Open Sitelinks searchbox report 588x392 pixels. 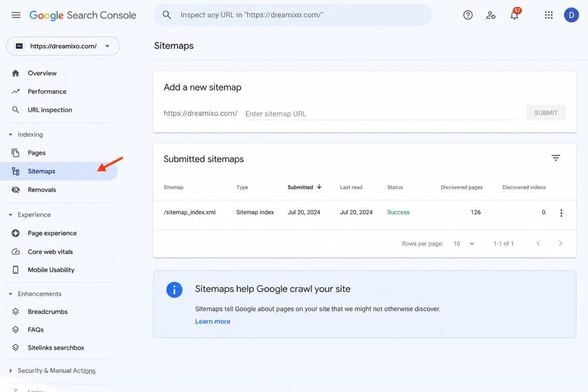pos(56,348)
